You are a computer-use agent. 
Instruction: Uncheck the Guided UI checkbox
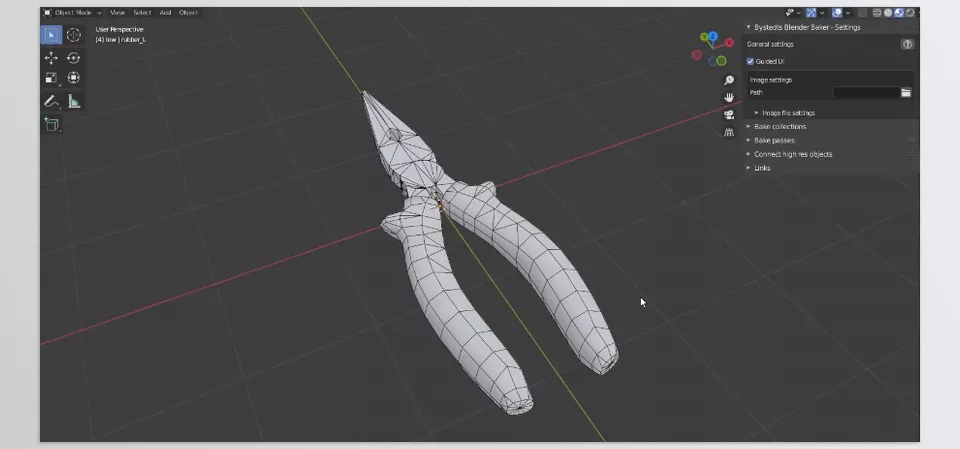[x=751, y=61]
